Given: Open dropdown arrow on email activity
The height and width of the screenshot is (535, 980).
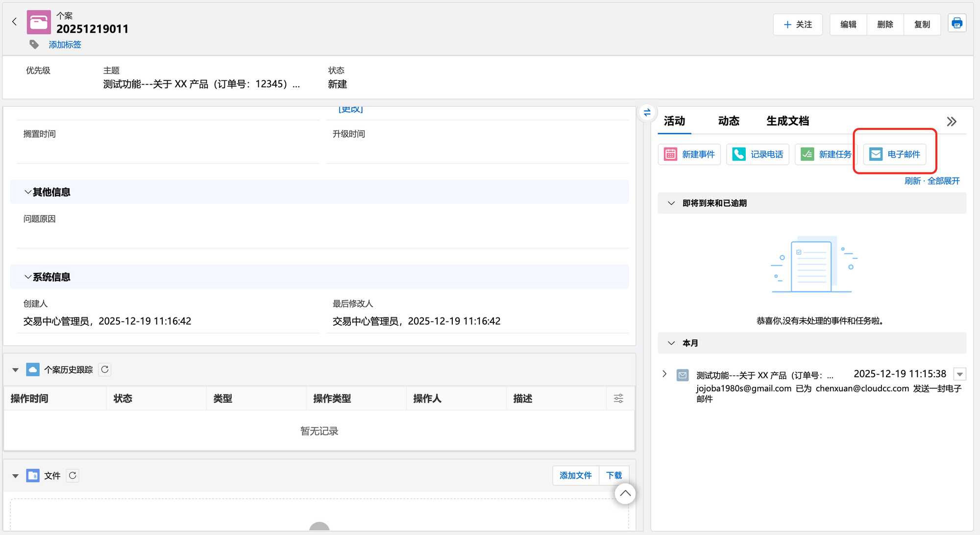Looking at the screenshot, I should (x=959, y=374).
